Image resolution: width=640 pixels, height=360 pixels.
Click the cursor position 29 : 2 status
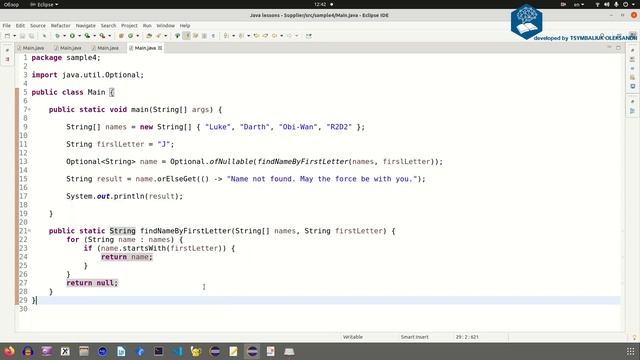pos(467,337)
